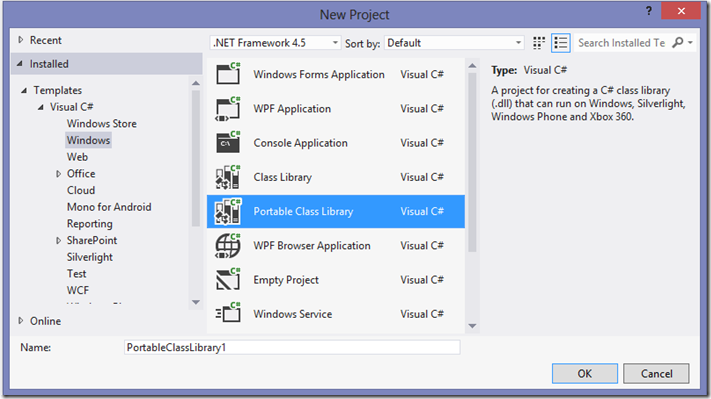Select Mono for Android tree item
This screenshot has width=711, height=399.
[109, 207]
